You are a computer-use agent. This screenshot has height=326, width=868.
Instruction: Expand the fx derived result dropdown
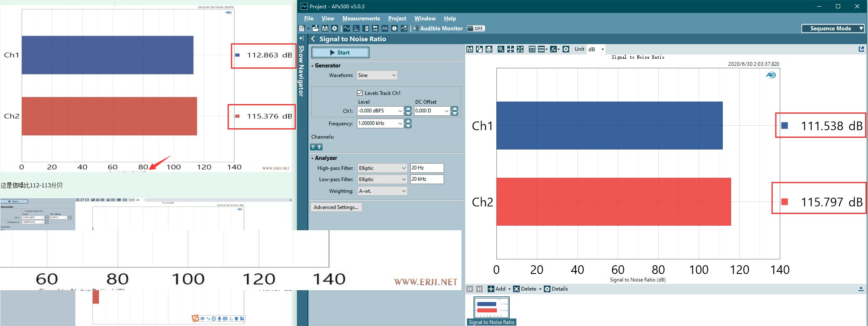[558, 49]
